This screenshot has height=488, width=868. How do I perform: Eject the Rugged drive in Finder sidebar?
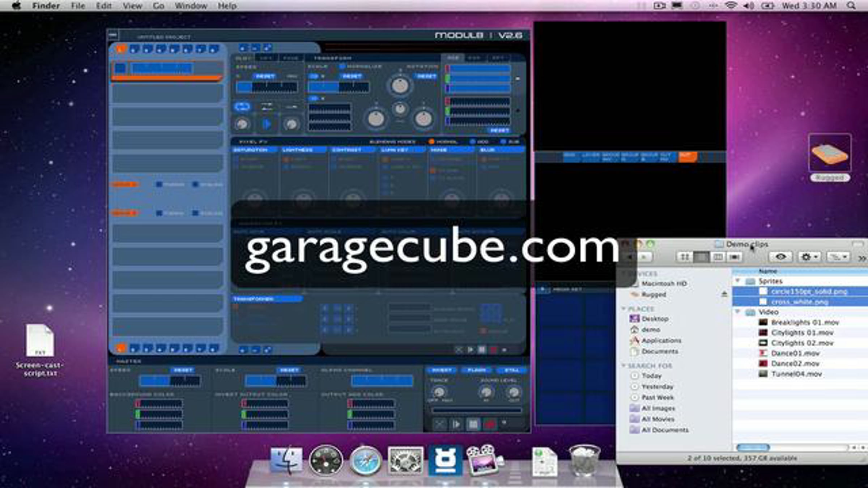tap(724, 294)
